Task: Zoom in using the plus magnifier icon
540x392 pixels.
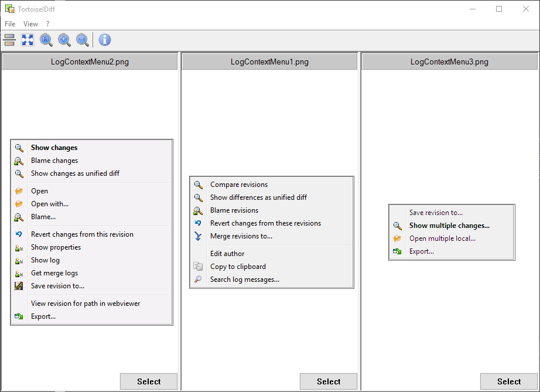Action: pyautogui.click(x=64, y=40)
